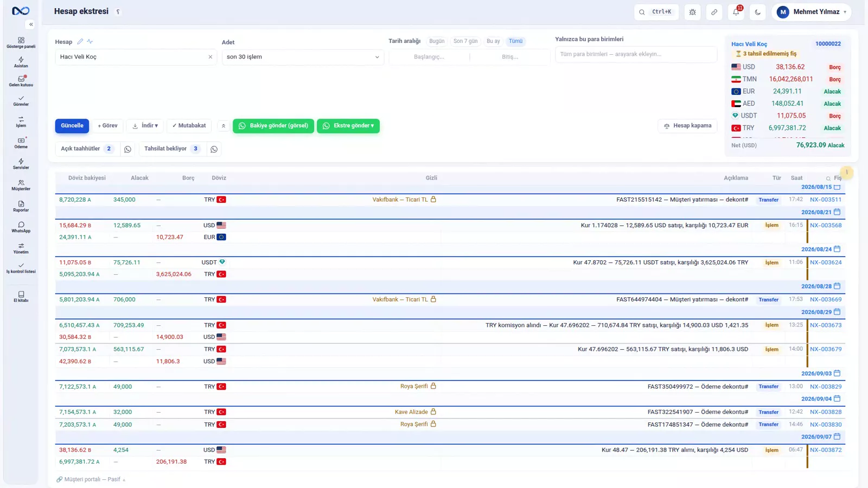
Task: Open notifications bell icon
Action: click(x=736, y=12)
